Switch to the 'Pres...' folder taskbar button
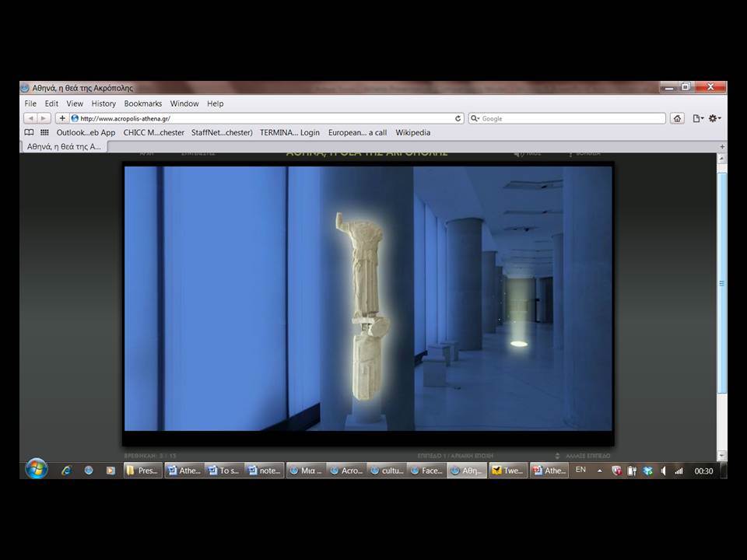This screenshot has width=747, height=560. tap(143, 471)
